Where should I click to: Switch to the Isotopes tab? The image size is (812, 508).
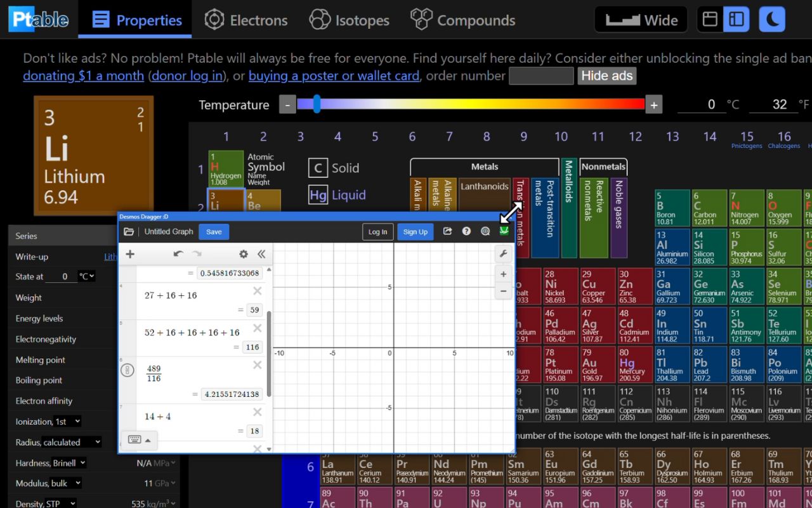349,20
